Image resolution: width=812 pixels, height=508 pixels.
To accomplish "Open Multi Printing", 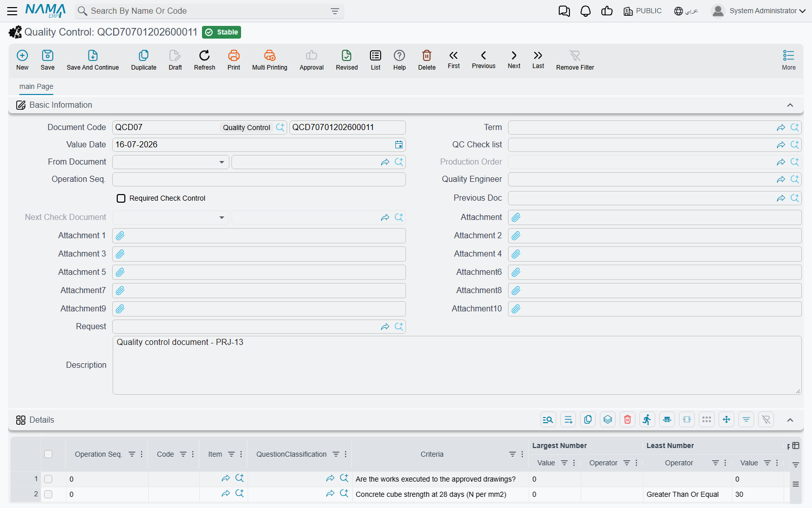I will [269, 60].
